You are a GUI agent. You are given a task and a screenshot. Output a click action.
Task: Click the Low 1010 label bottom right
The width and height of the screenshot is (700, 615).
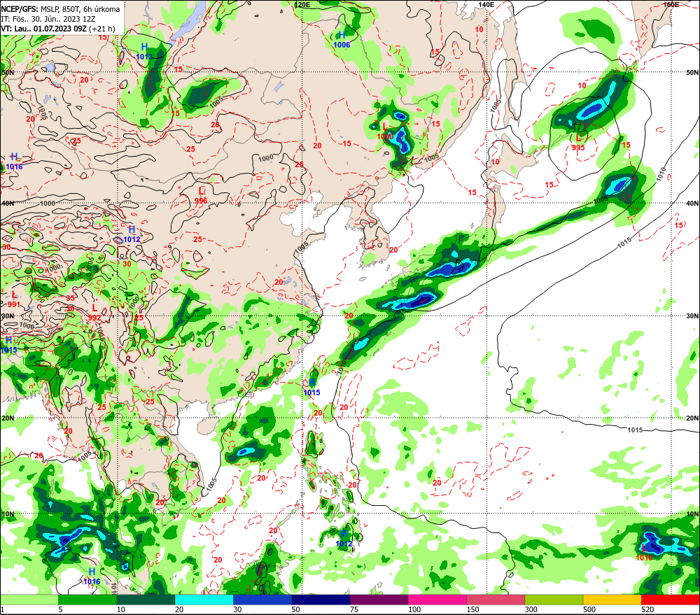[x=644, y=553]
